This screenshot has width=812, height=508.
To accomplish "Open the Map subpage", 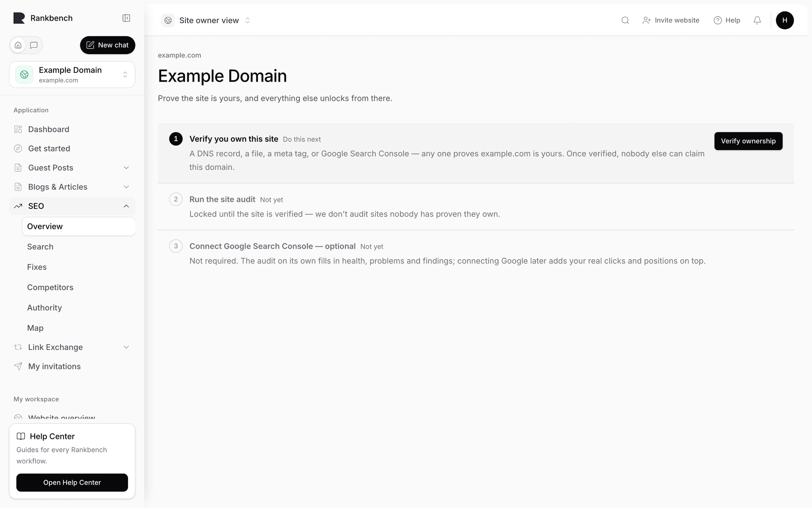I will coord(79,328).
